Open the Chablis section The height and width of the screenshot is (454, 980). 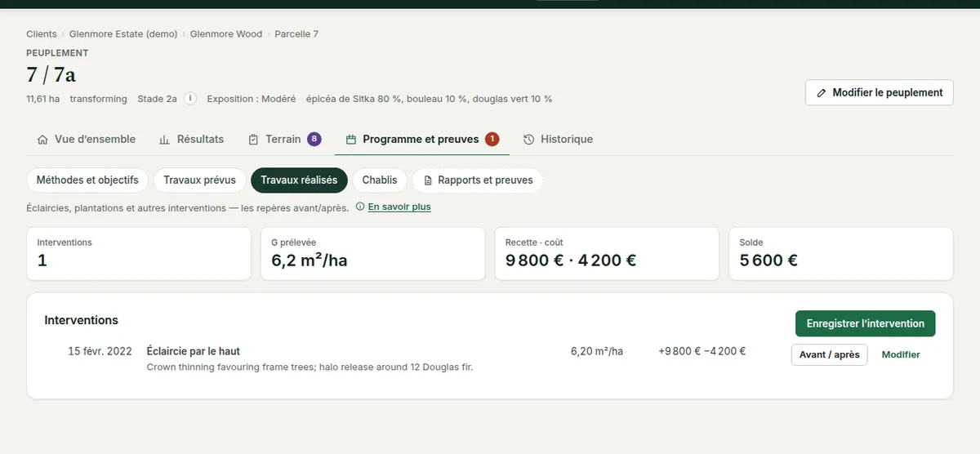pos(380,180)
